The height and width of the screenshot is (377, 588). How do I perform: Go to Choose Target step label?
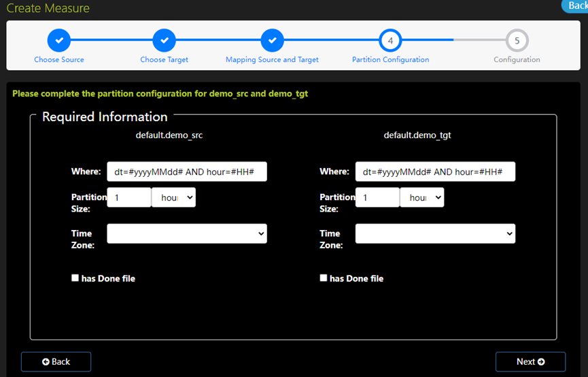pos(165,60)
